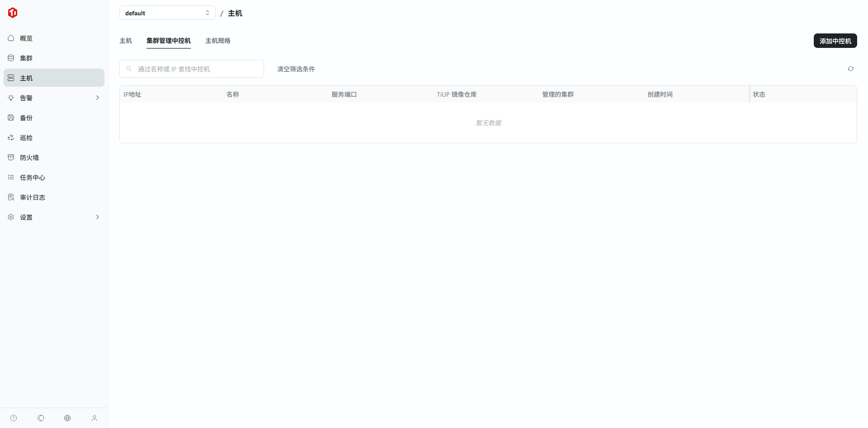This screenshot has width=868, height=428.
Task: Open the language globe icon
Action: [x=67, y=418]
